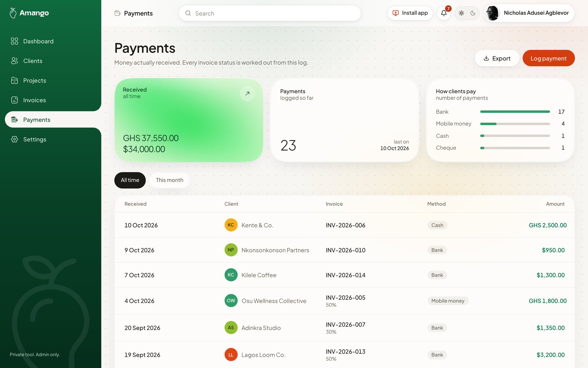Select the All time filter
This screenshot has height=368, width=588.
click(130, 180)
